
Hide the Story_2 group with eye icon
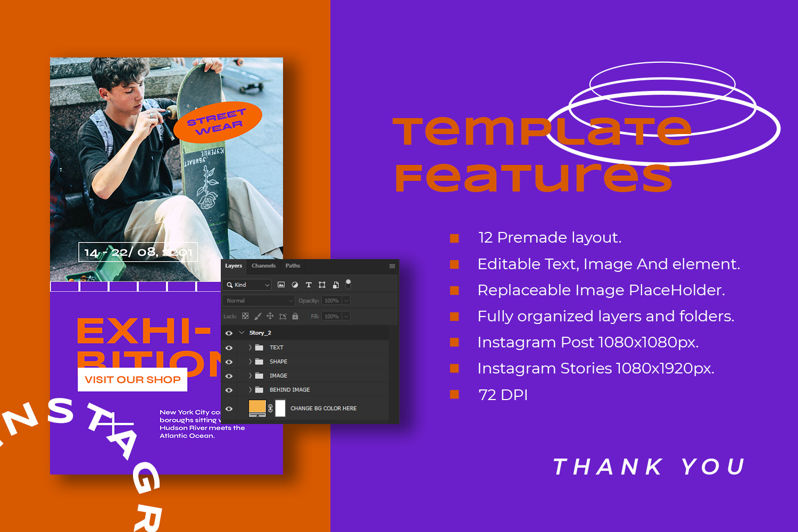[229, 333]
